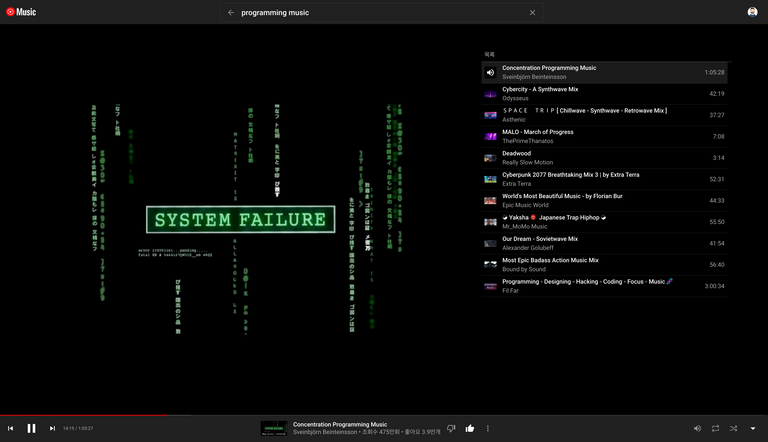
Task: Play 'S P A C E T R I P' Chillwave mix
Action: [585, 111]
